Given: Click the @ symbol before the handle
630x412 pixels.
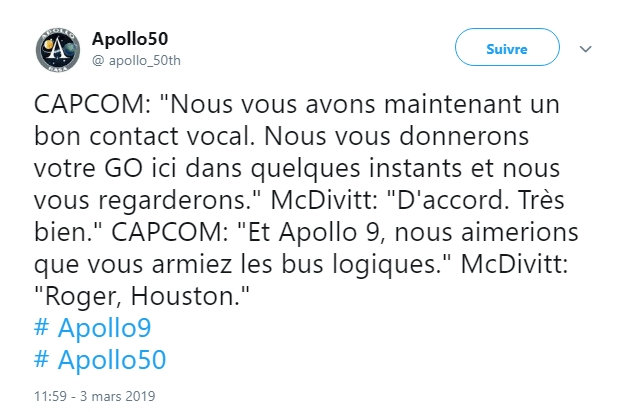Looking at the screenshot, I should coord(97,59).
